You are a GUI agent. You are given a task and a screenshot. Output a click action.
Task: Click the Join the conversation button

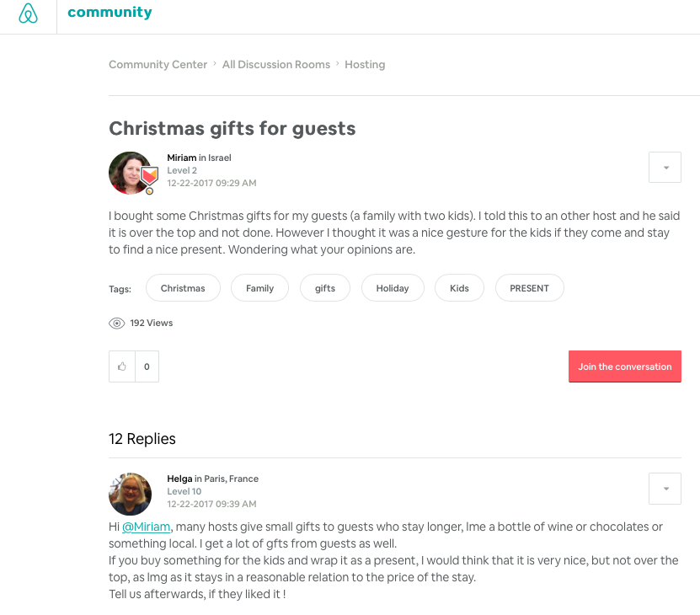(624, 366)
